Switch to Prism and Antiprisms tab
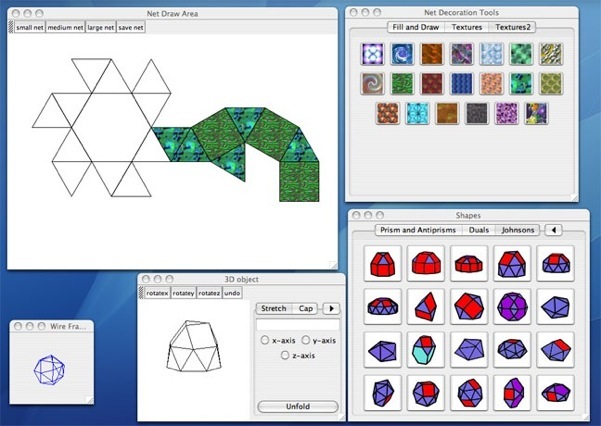The height and width of the screenshot is (426, 601). (418, 230)
